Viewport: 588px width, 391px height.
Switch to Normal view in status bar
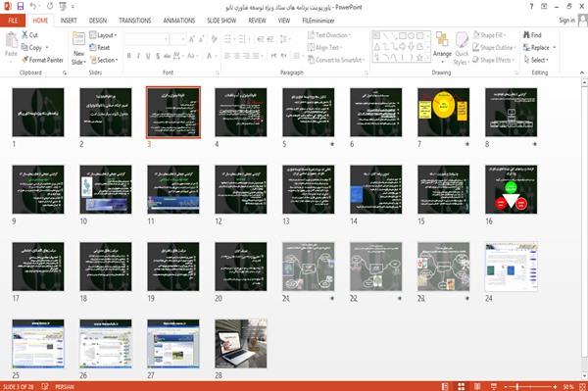(x=445, y=386)
